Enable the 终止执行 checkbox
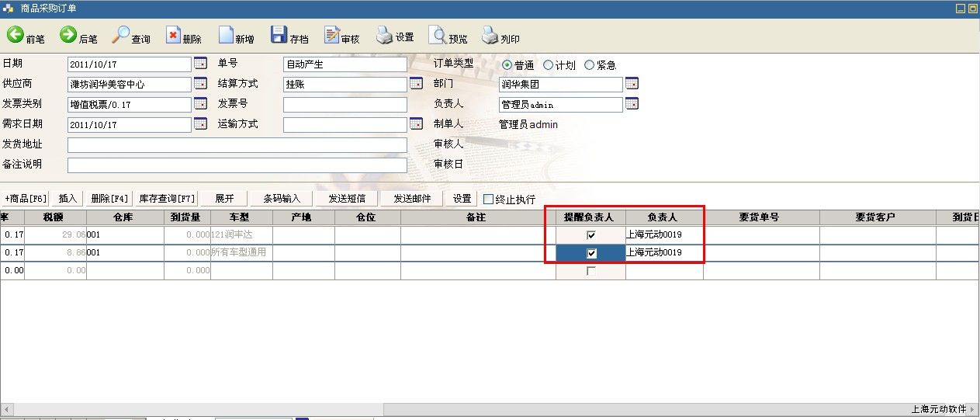The height and width of the screenshot is (420, 980). pos(489,199)
